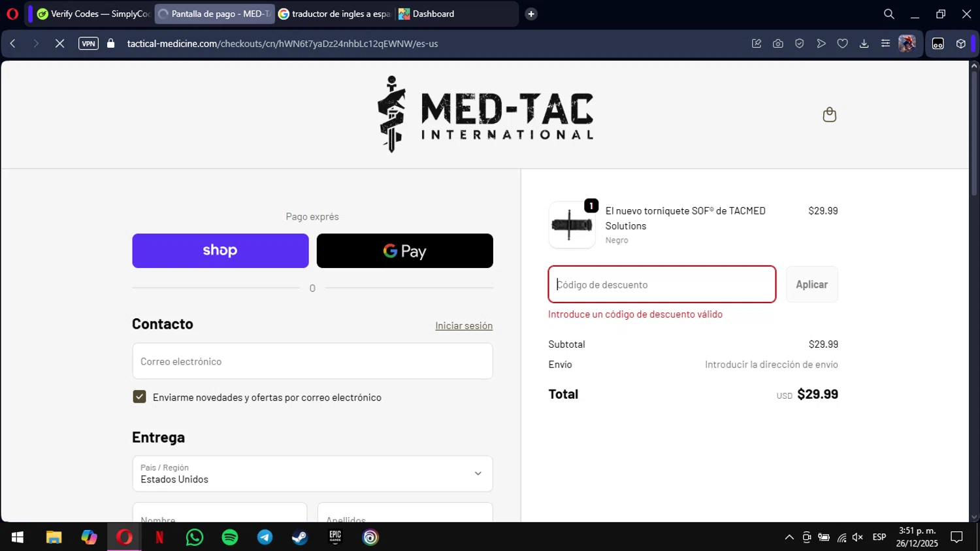Click the Código de descuento field
Screen dimensions: 980x551
[x=662, y=284]
